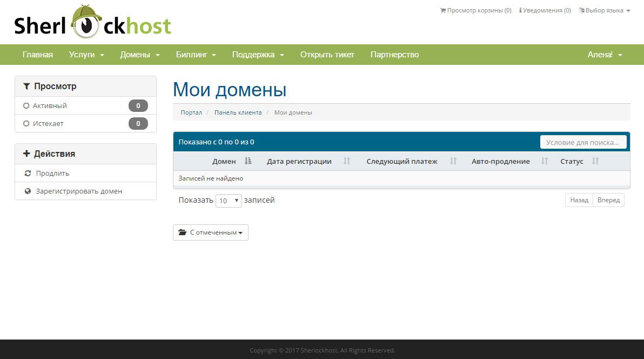Image resolution: width=644 pixels, height=359 pixels.
Task: Select the Активный filter radio
Action: (x=26, y=105)
